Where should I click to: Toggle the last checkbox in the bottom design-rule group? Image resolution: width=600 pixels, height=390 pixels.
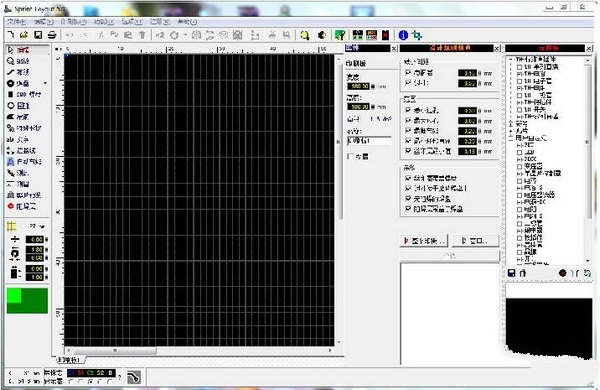[408, 209]
